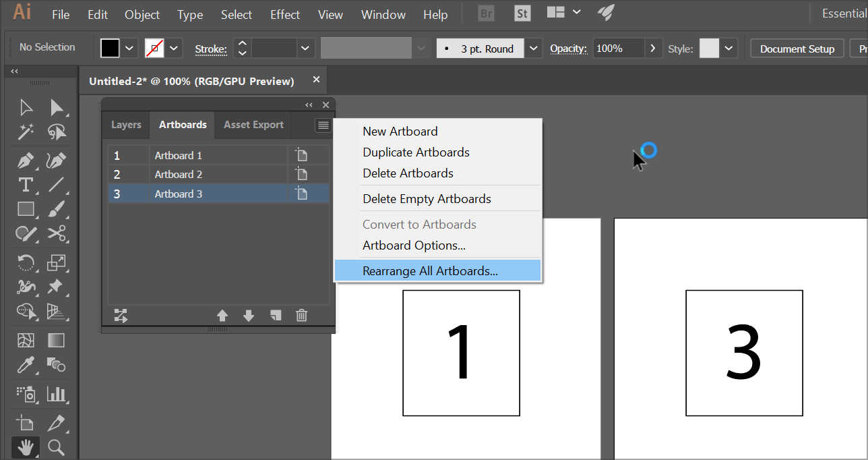Select the Rectangle tool
The height and width of the screenshot is (460, 868).
pyautogui.click(x=26, y=209)
